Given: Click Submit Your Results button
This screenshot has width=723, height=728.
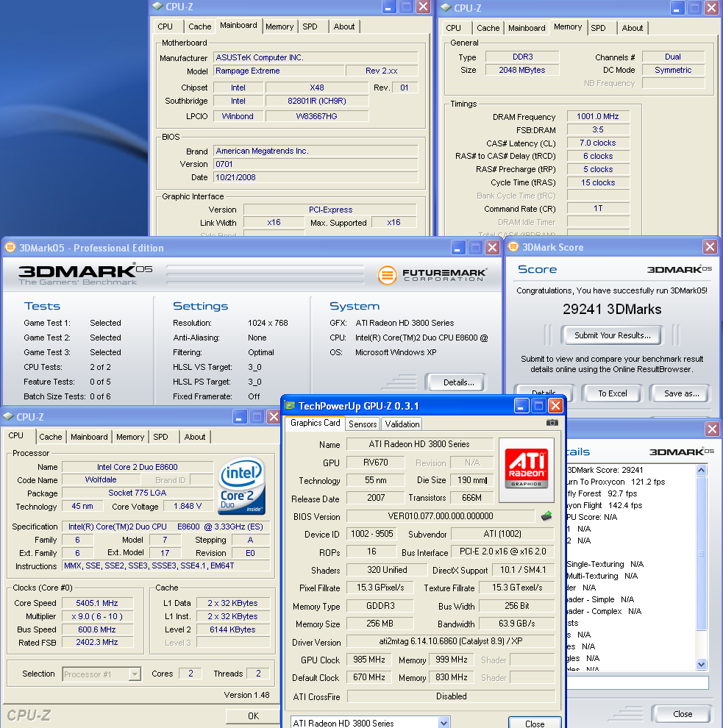Looking at the screenshot, I should coord(611,335).
